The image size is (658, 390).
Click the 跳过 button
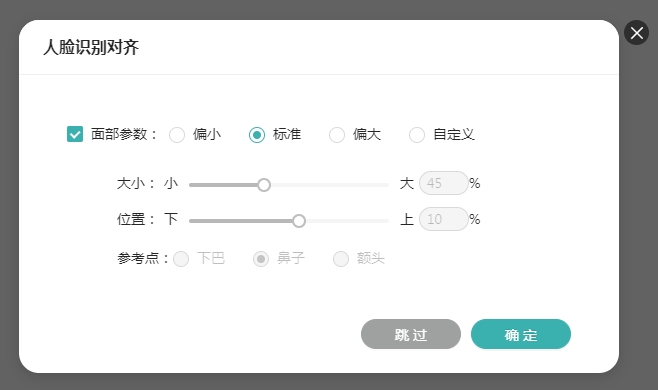click(411, 334)
